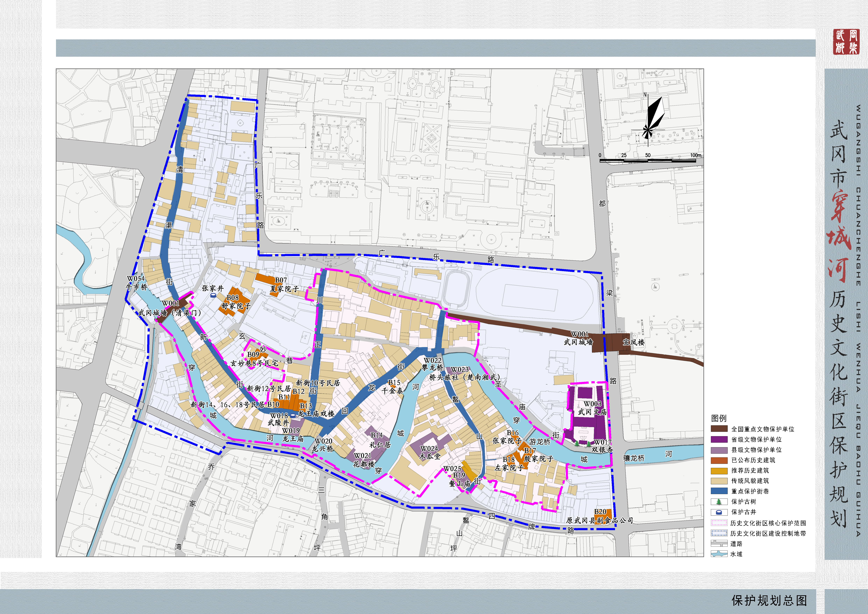Click the B09 玄妙巷8号民宅 label
The height and width of the screenshot is (614, 868).
[x=254, y=359]
